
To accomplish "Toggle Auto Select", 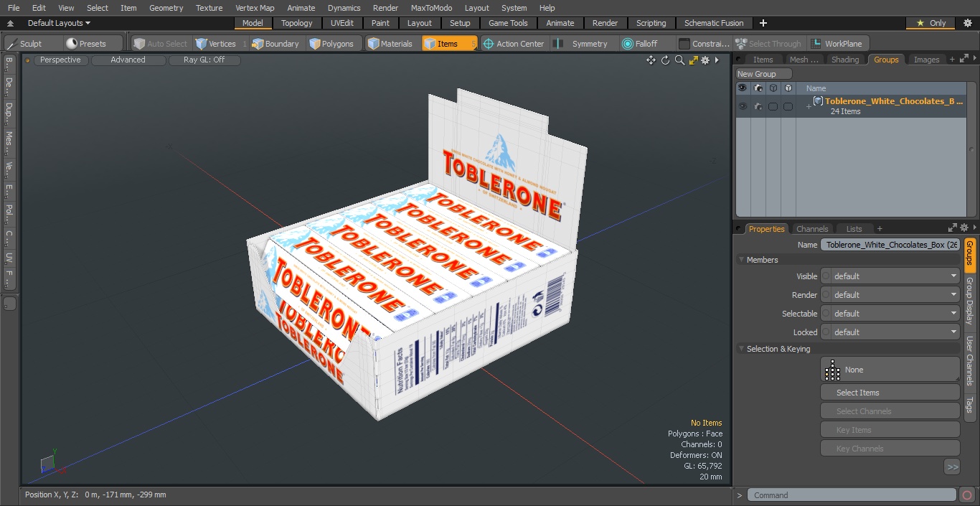I will coord(161,44).
